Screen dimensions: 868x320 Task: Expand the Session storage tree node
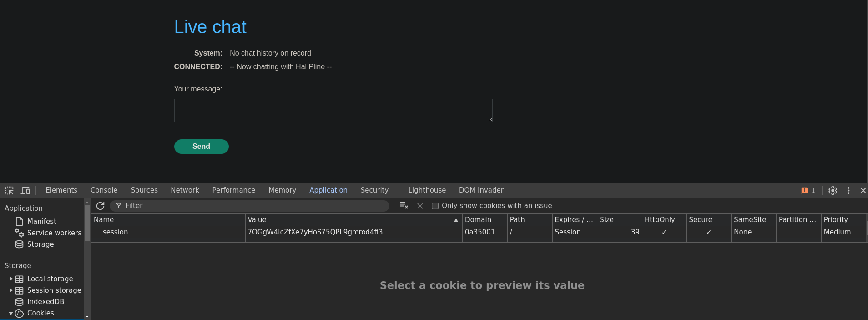pos(11,290)
